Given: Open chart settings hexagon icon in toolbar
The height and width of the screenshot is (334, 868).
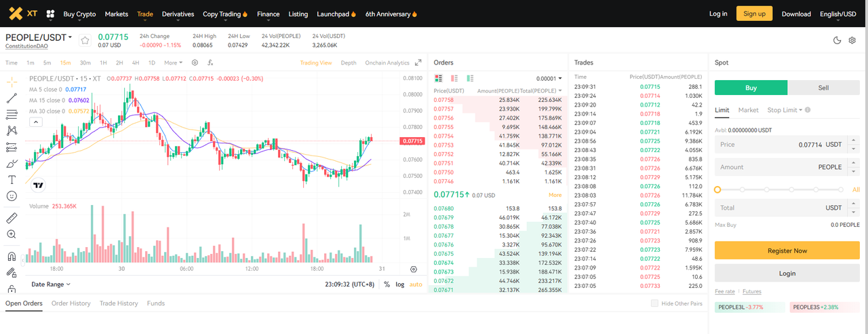Looking at the screenshot, I should [195, 62].
